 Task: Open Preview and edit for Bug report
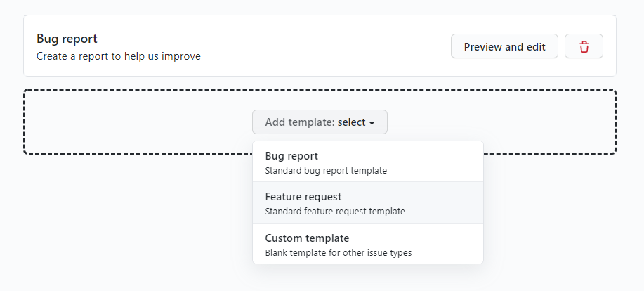tap(504, 46)
